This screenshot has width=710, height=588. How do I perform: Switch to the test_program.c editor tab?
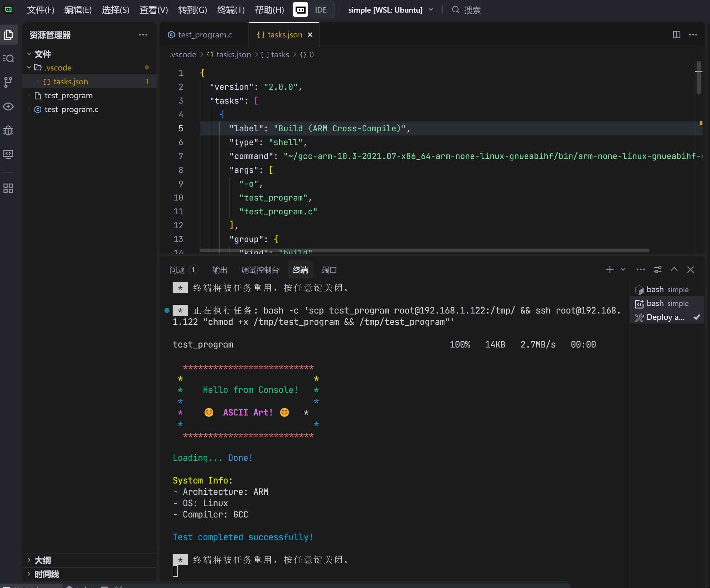coord(204,35)
